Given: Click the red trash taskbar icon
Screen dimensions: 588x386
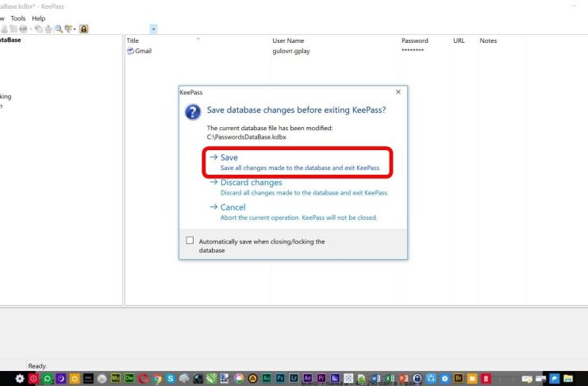Looking at the screenshot, I should point(486,379).
